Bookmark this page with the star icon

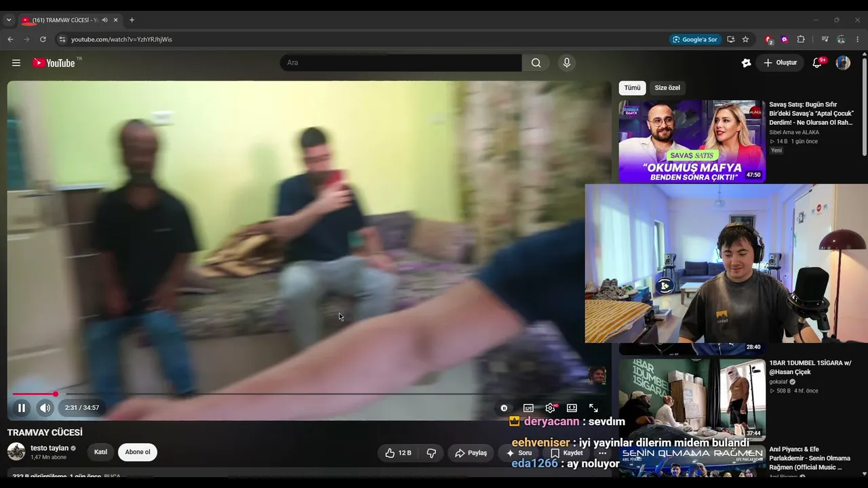(x=745, y=39)
